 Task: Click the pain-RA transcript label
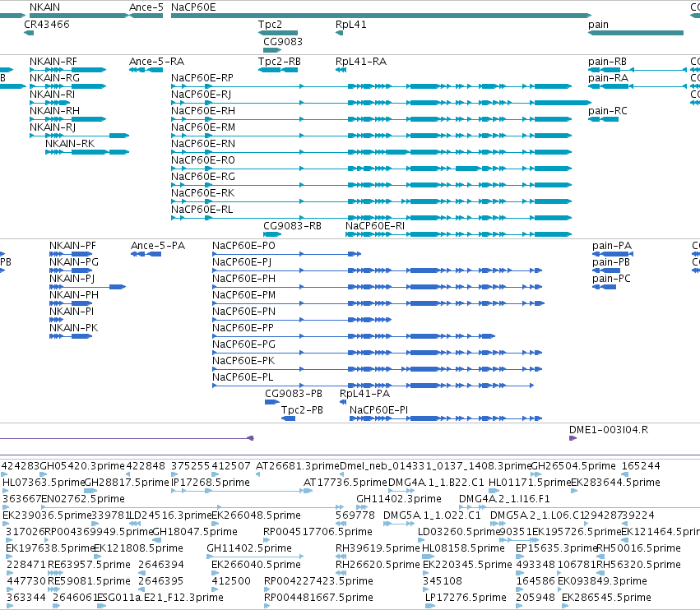pyautogui.click(x=608, y=77)
